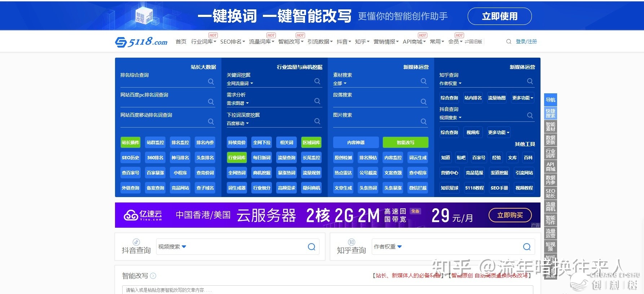
Task: Click search icon in 需求分析 row
Action: click(317, 101)
